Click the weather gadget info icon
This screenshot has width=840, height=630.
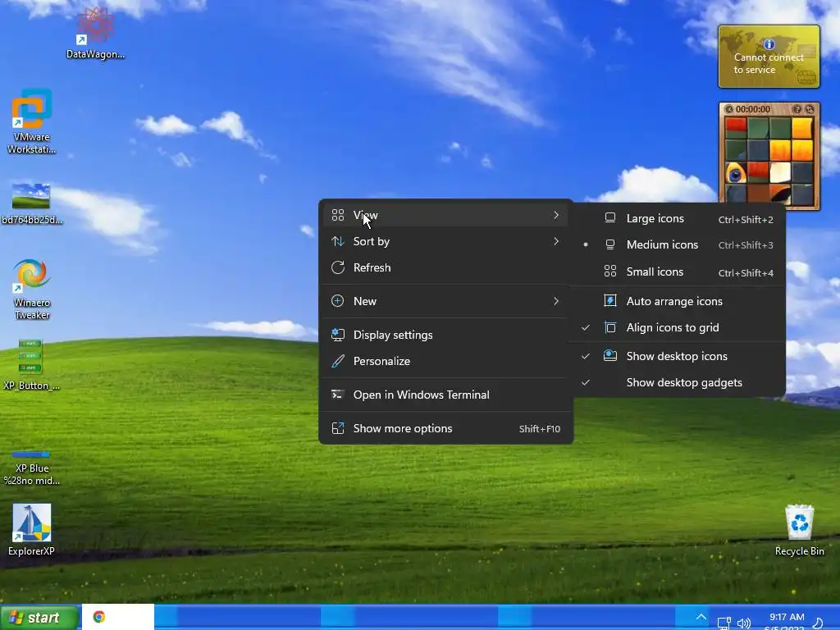pos(769,44)
